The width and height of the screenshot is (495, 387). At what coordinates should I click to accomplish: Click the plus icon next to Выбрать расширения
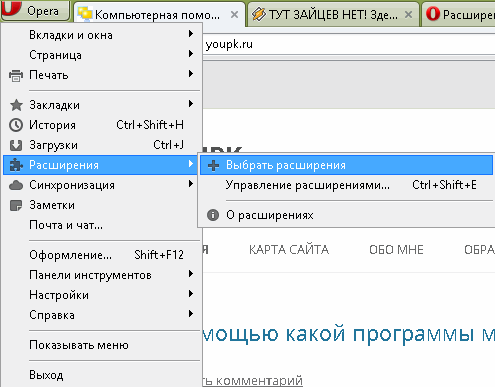213,165
